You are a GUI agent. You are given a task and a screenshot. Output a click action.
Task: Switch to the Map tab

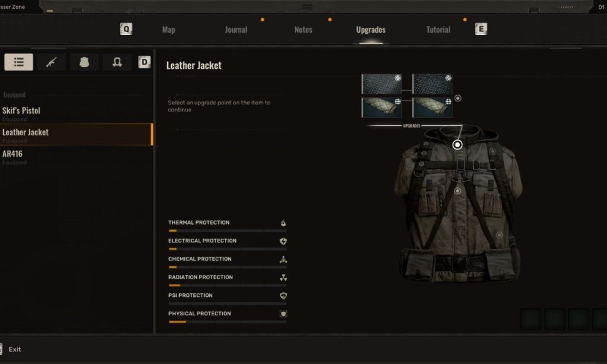click(x=168, y=29)
